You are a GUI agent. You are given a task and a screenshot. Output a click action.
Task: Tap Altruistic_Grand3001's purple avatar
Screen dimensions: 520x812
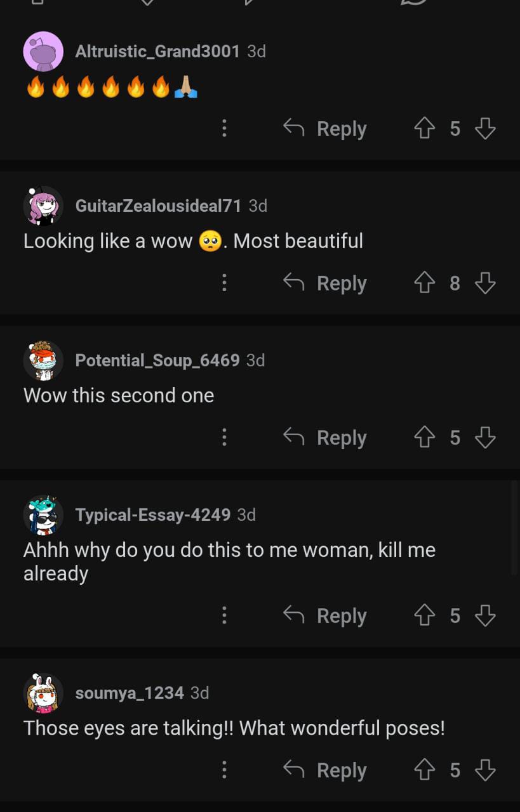(43, 51)
